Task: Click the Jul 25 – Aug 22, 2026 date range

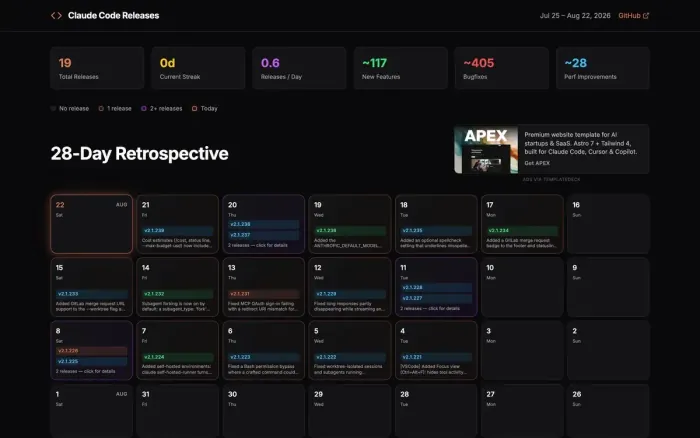Action: 575,16
